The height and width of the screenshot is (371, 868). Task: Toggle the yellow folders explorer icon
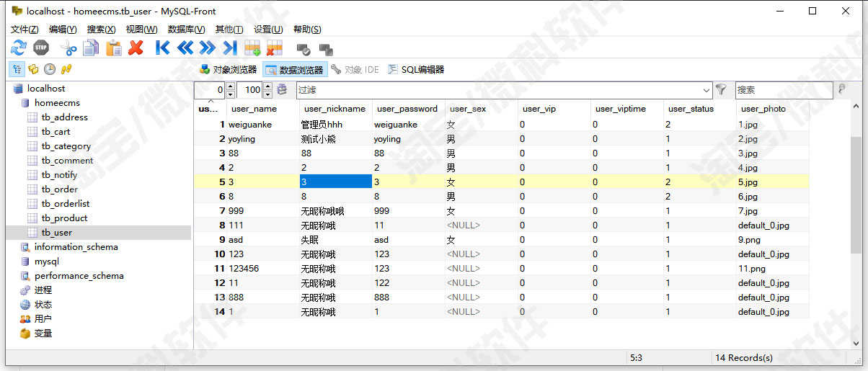(33, 69)
